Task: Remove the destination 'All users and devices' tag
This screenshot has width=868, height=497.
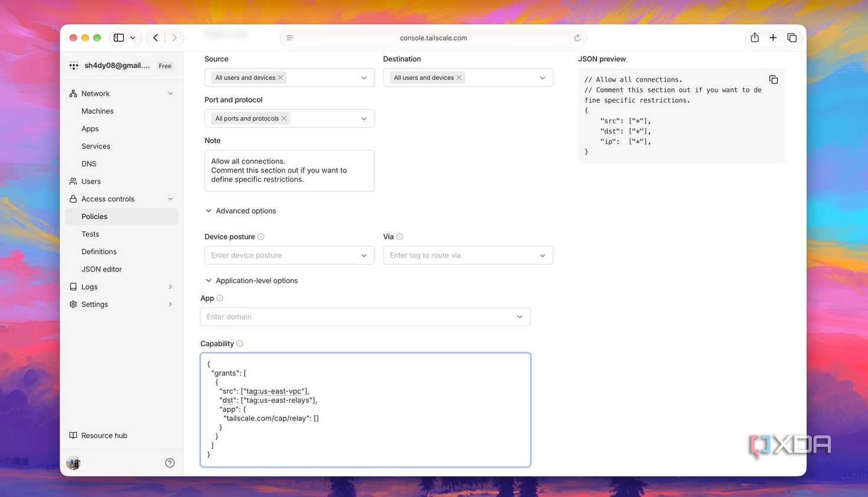Action: click(459, 78)
